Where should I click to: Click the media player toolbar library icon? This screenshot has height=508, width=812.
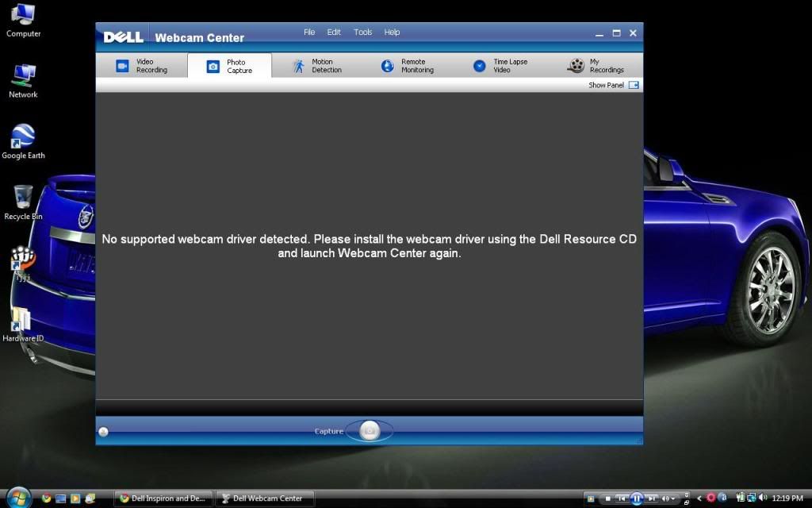tap(591, 498)
